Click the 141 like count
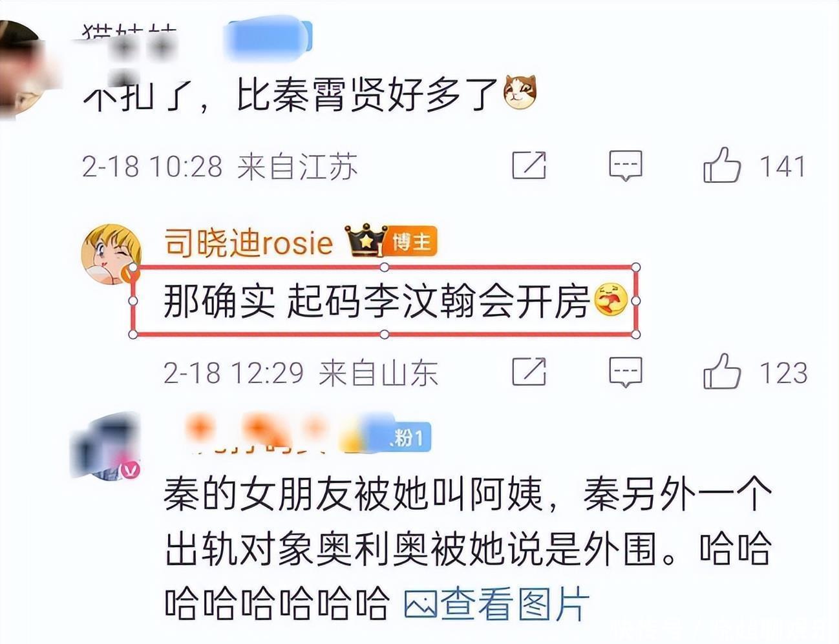Image resolution: width=839 pixels, height=644 pixels. (x=782, y=166)
